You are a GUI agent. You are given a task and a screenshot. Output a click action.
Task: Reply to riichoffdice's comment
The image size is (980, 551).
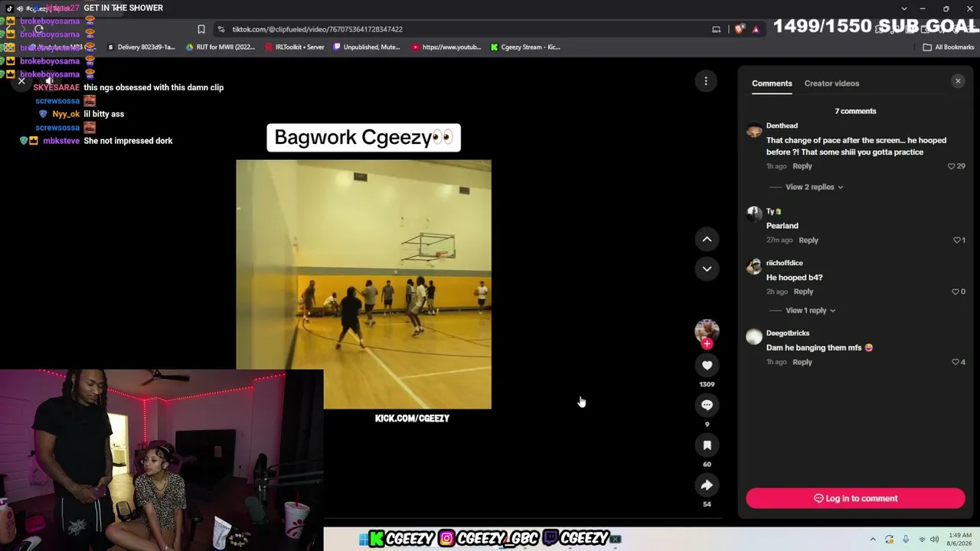(x=803, y=292)
